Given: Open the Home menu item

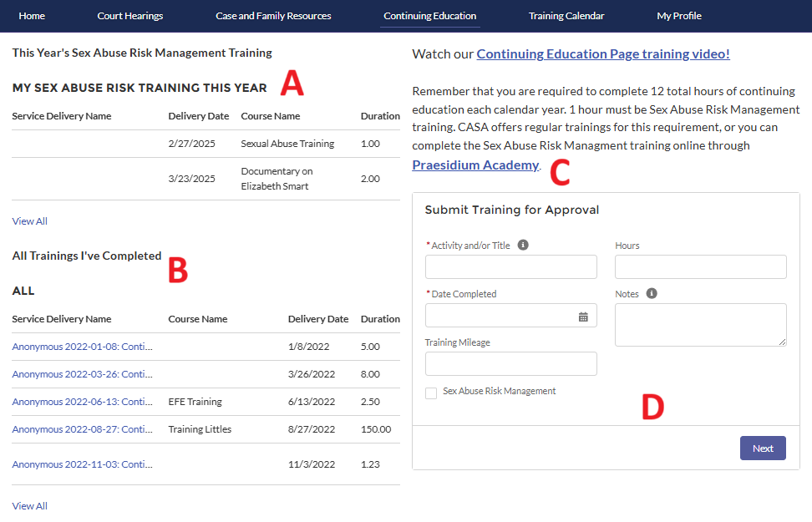Looking at the screenshot, I should [x=32, y=16].
